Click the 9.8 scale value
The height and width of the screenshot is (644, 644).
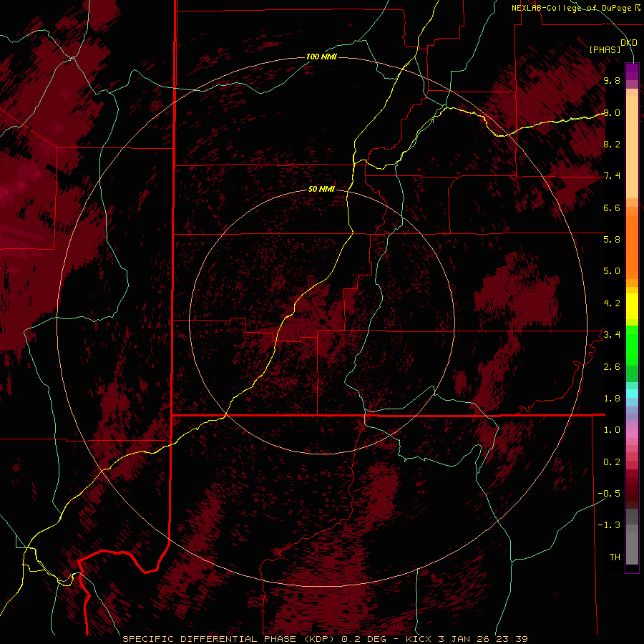point(612,80)
